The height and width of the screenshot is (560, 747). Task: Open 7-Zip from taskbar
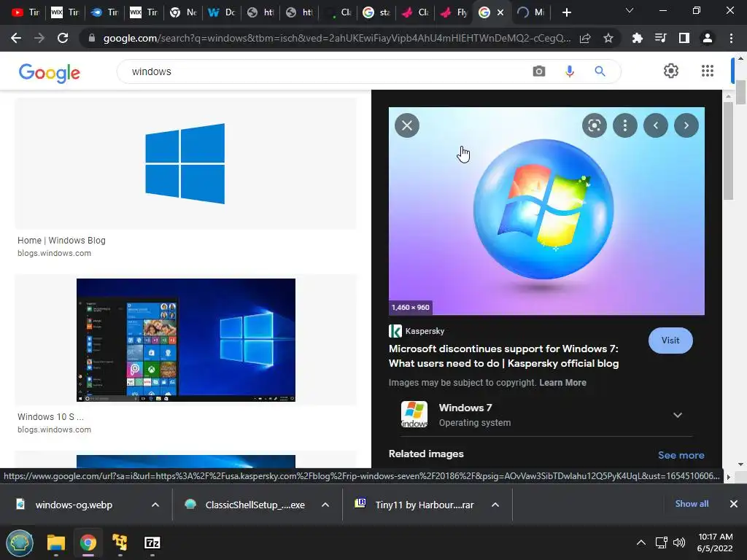tap(152, 542)
